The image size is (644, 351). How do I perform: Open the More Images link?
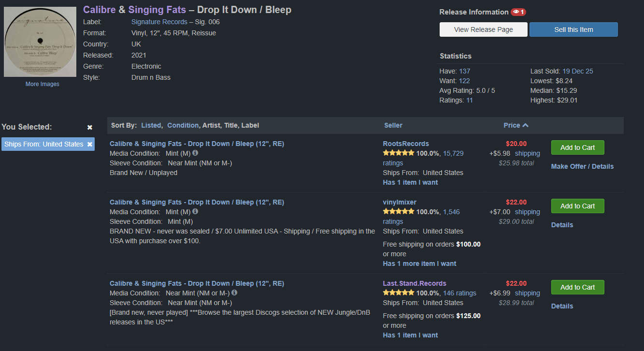pos(43,84)
